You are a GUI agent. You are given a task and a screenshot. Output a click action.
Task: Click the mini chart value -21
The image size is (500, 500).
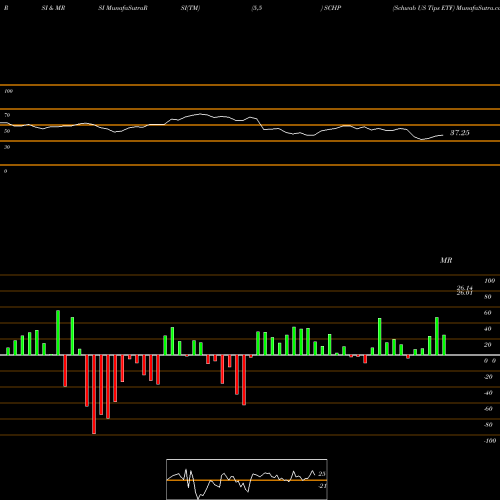(x=322, y=486)
